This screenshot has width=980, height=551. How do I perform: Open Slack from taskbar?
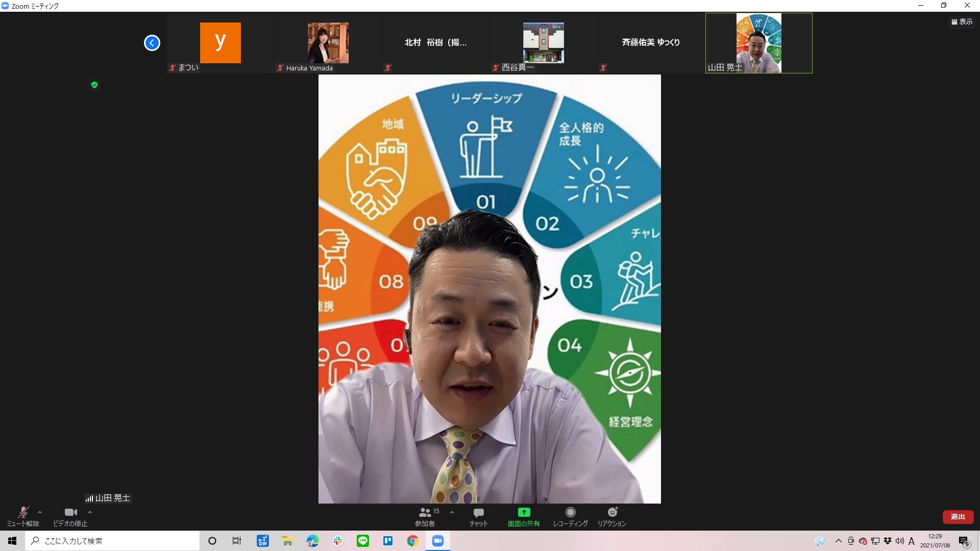tap(338, 541)
